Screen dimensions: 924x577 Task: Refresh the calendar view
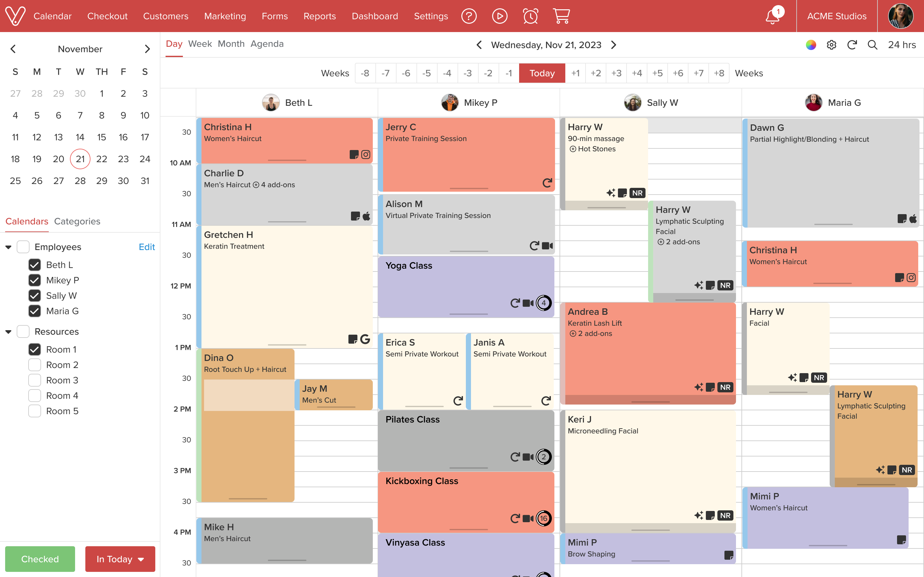click(852, 45)
